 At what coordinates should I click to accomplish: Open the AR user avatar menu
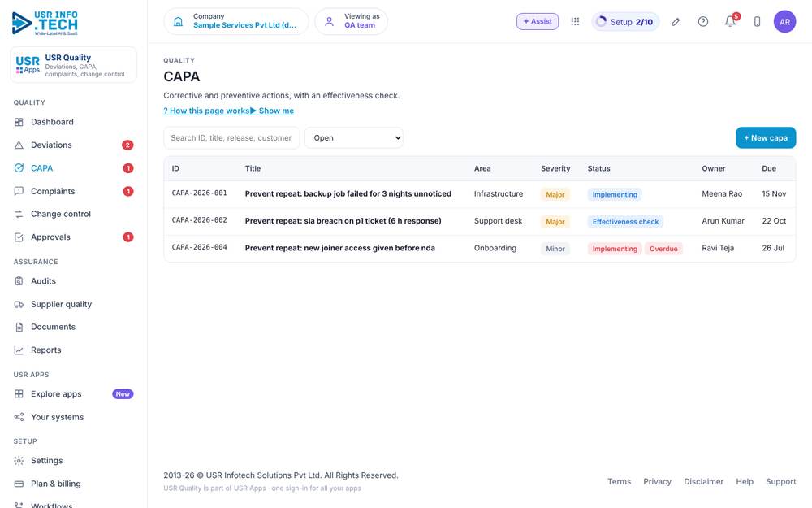point(784,22)
